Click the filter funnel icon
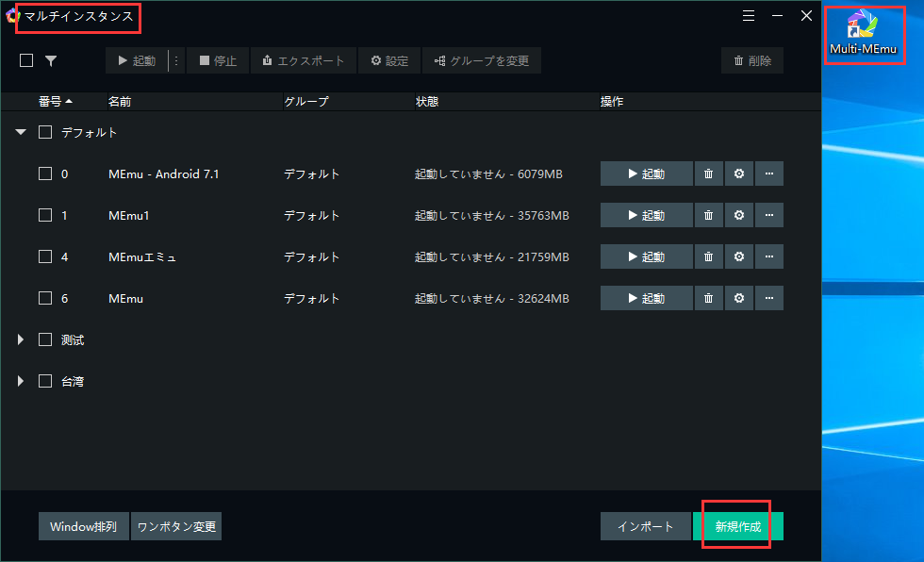The image size is (924, 562). [x=51, y=60]
